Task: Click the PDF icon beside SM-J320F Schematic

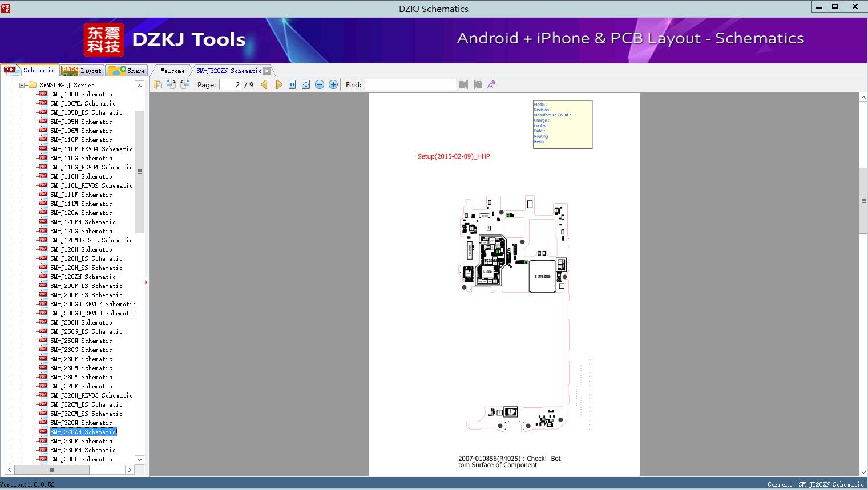Action: (x=43, y=386)
